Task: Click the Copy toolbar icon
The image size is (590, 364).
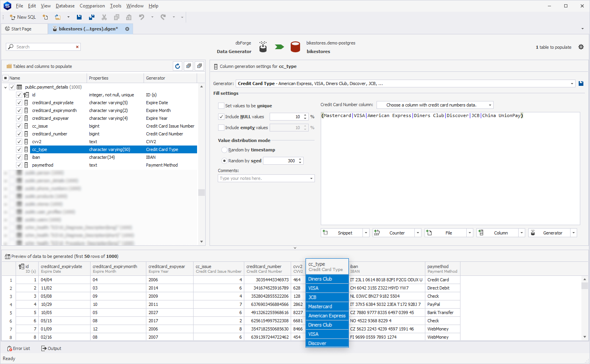Action: point(117,17)
